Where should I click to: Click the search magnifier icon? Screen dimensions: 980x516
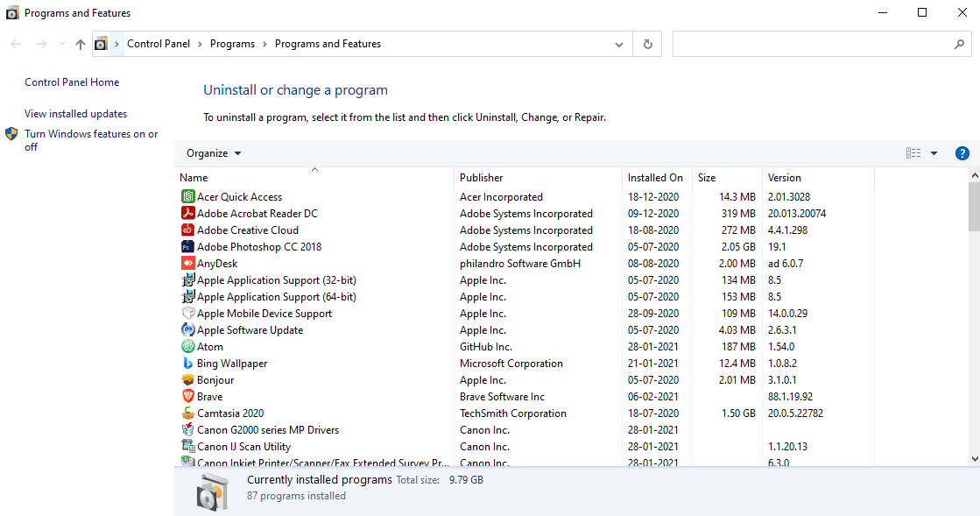(959, 44)
